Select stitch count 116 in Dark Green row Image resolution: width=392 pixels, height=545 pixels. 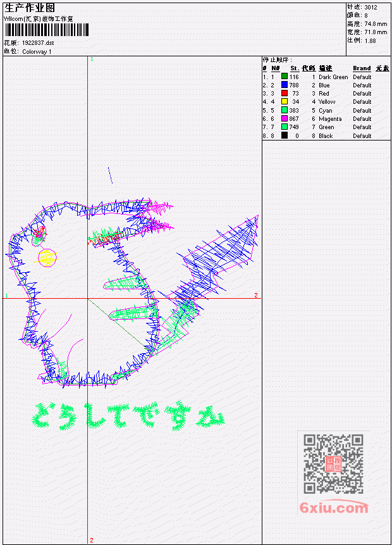(x=294, y=77)
